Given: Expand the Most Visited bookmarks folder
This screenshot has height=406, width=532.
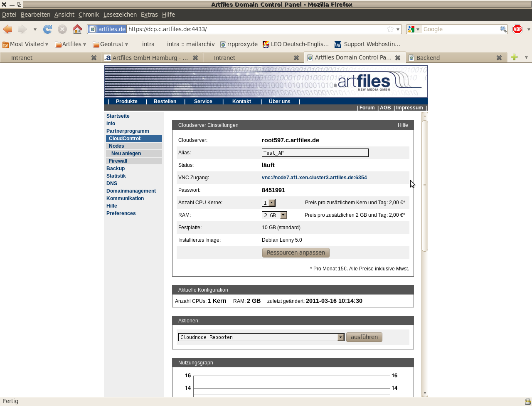Looking at the screenshot, I should tap(25, 44).
